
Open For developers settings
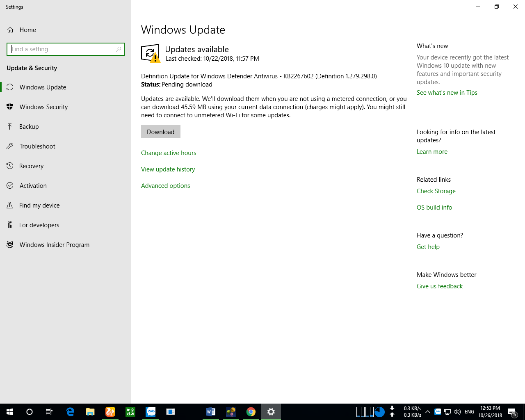pos(66,225)
